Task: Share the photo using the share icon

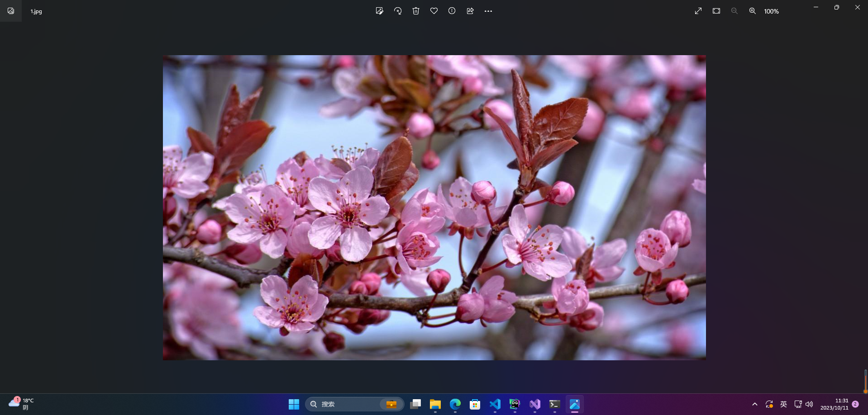Action: click(x=470, y=11)
